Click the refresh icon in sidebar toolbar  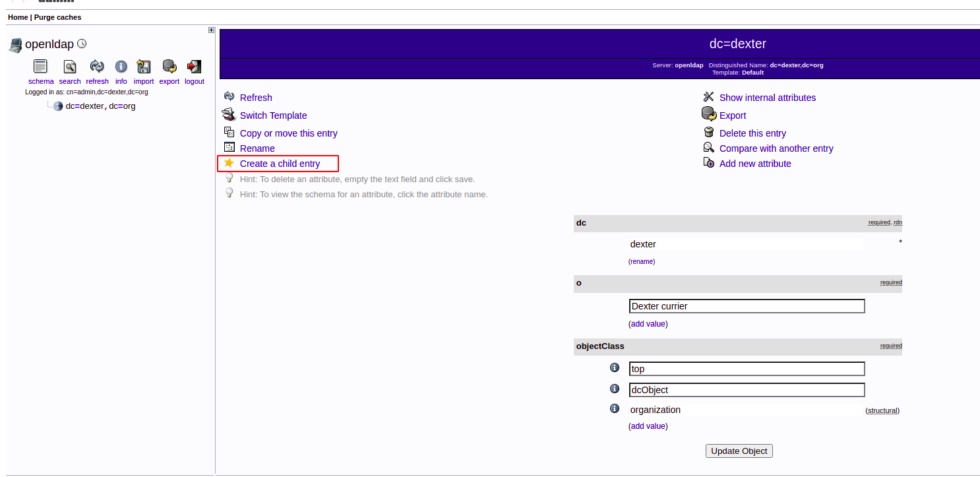click(97, 67)
